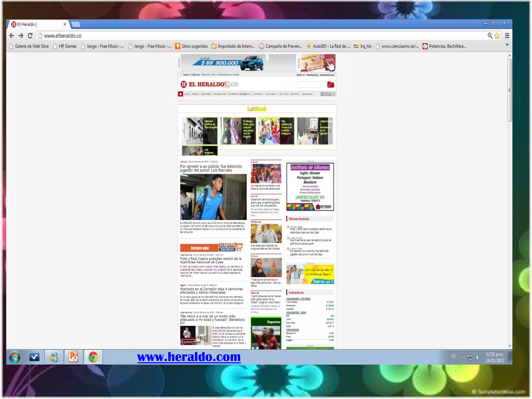Open headline about Junior player Luis Narváez
Image resolution: width=532 pixels, height=399 pixels.
[x=211, y=168]
